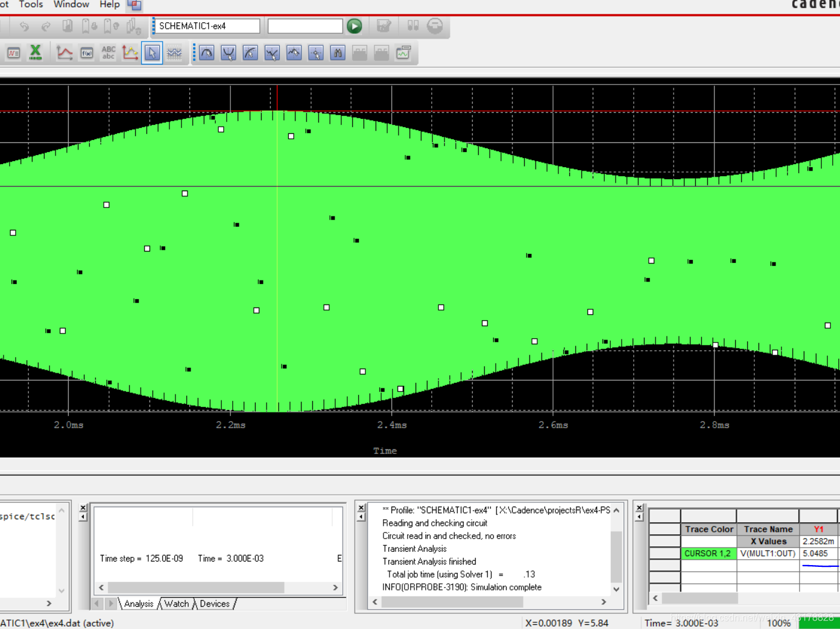This screenshot has height=629, width=840.
Task: Click the green Run simulation play button
Action: [x=355, y=26]
